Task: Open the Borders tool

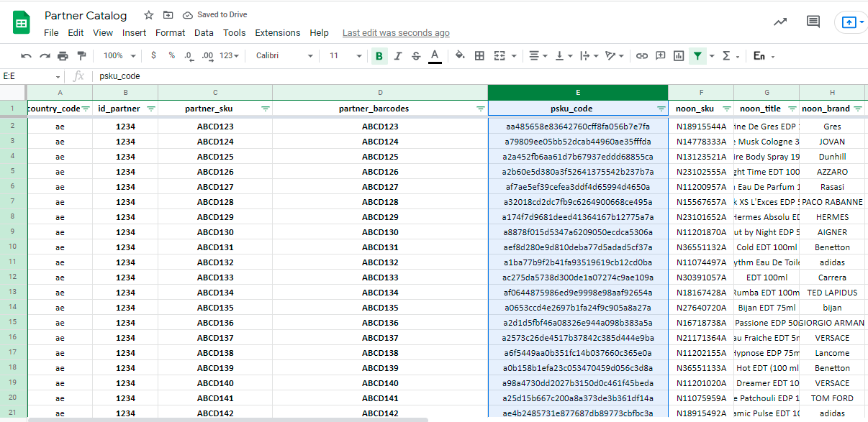Action: pos(479,55)
